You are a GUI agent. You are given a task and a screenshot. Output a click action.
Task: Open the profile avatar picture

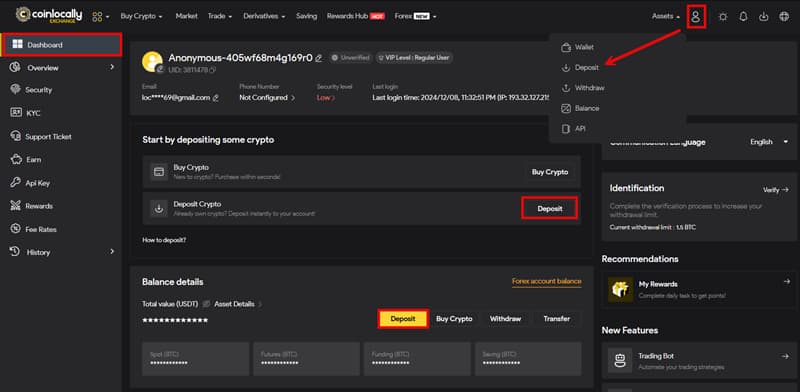click(x=153, y=62)
